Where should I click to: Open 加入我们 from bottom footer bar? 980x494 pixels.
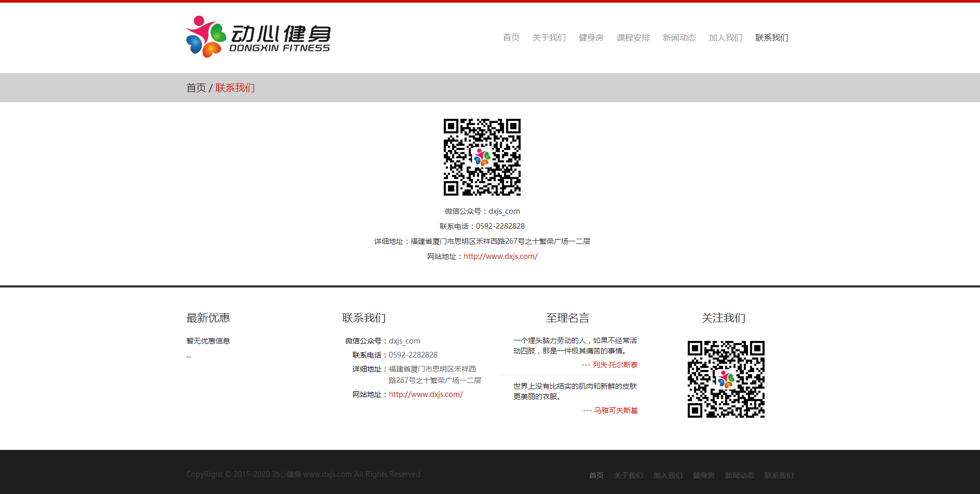pyautogui.click(x=668, y=475)
